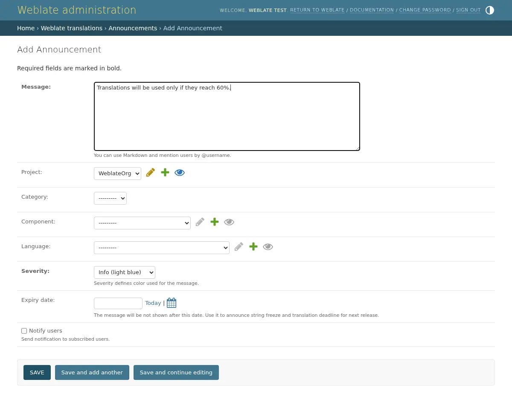Add a new Language using green plus
The height and width of the screenshot is (420, 512).
click(x=253, y=247)
